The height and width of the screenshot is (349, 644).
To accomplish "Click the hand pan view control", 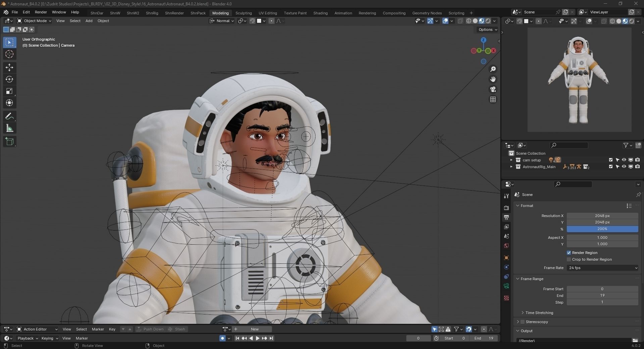I will [x=493, y=79].
